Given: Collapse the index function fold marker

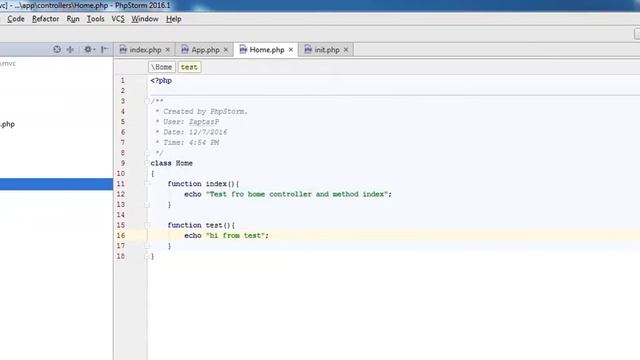Looking at the screenshot, I should (x=147, y=184).
